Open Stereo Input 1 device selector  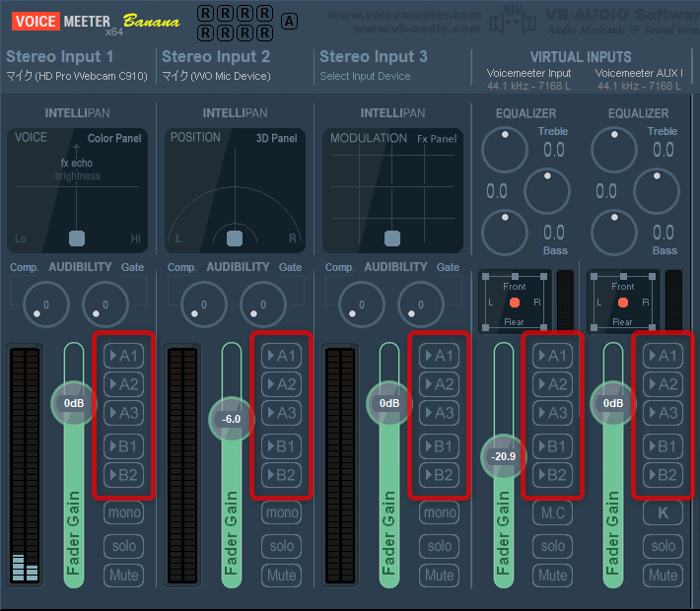pyautogui.click(x=77, y=76)
